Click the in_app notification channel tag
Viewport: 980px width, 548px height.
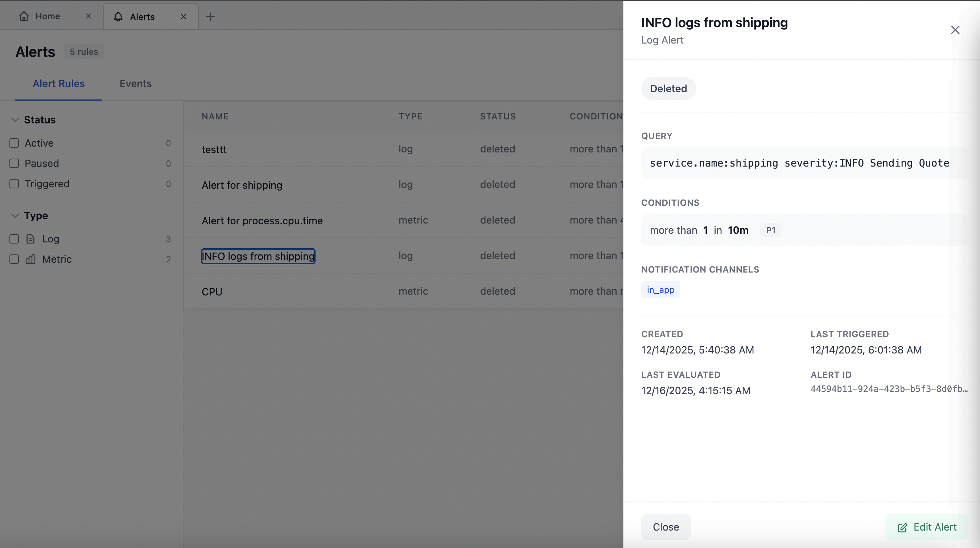click(x=660, y=290)
